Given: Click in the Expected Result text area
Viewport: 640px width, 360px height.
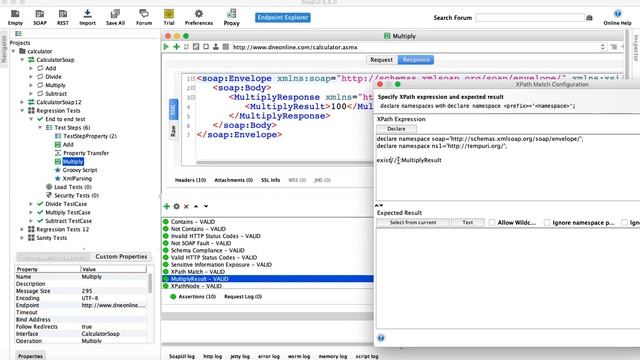Looking at the screenshot, I should tap(508, 278).
